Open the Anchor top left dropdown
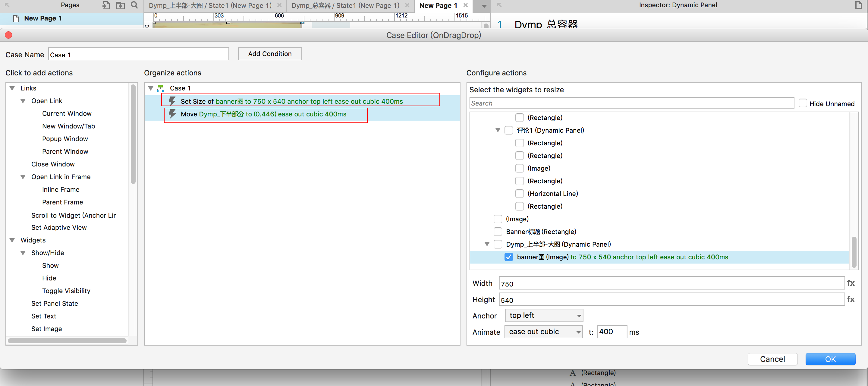 [543, 315]
